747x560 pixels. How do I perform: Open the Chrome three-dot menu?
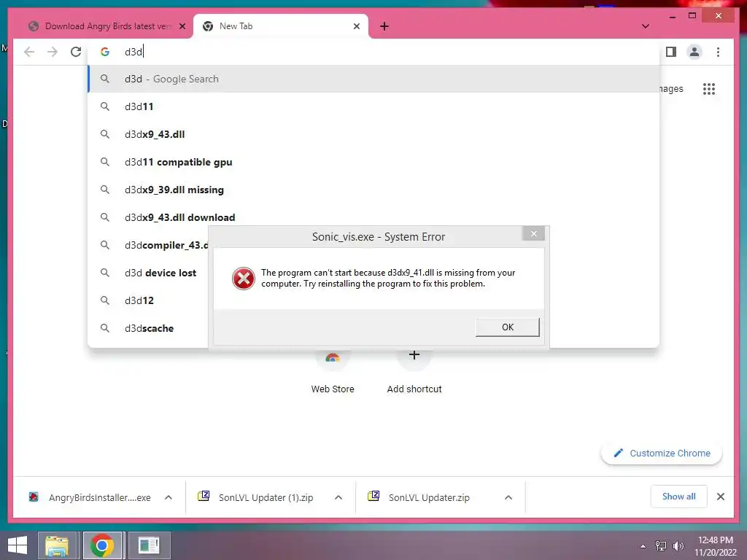coord(718,52)
